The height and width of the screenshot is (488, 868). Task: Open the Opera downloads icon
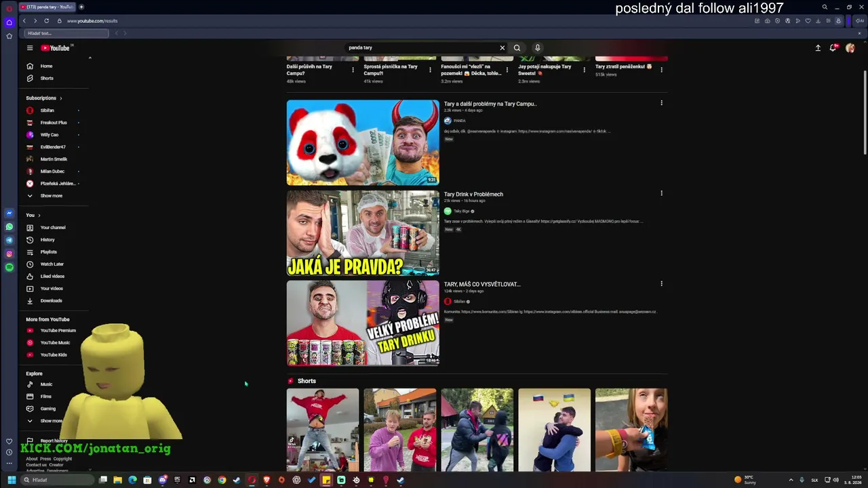(818, 21)
